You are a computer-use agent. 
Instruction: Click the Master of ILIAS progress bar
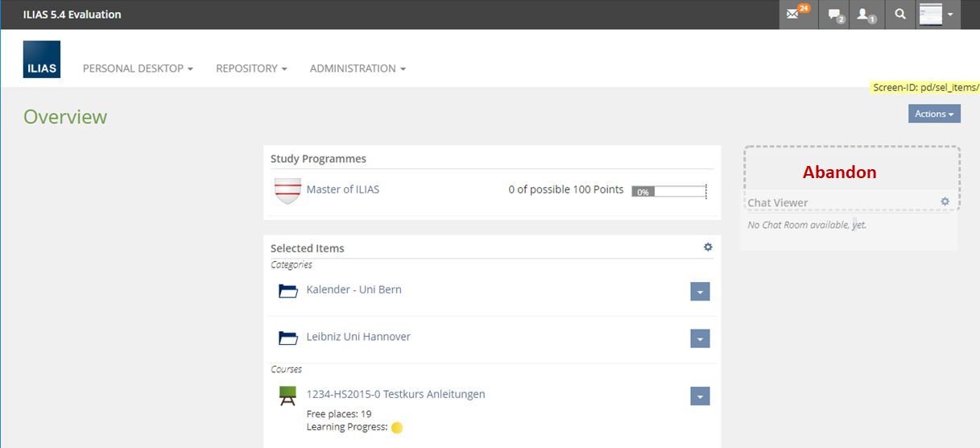(x=668, y=192)
